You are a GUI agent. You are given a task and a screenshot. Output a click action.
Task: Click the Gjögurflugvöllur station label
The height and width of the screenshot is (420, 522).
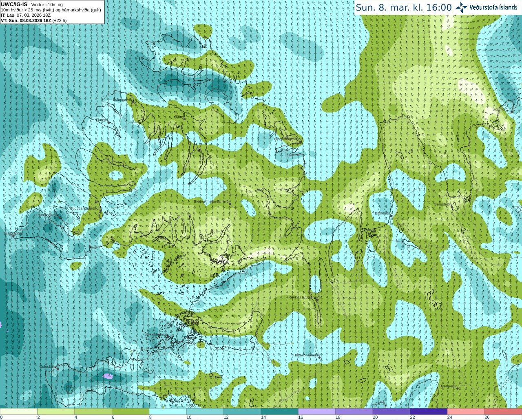287,139
